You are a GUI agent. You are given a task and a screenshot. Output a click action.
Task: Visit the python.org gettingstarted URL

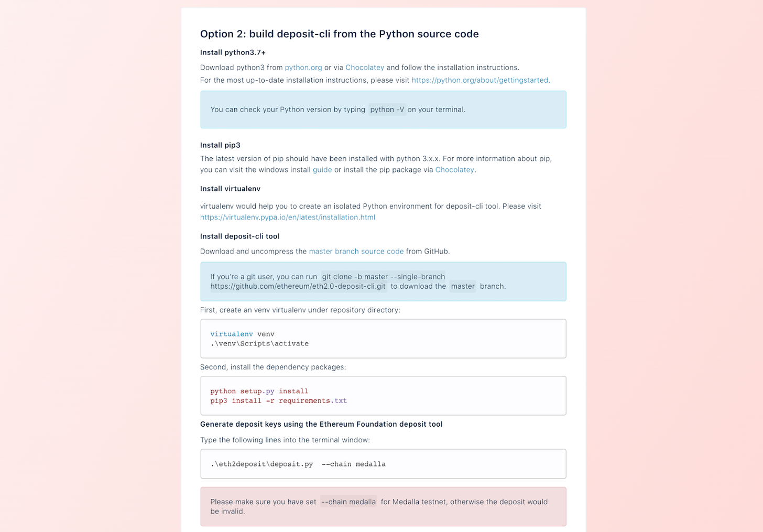pyautogui.click(x=479, y=80)
